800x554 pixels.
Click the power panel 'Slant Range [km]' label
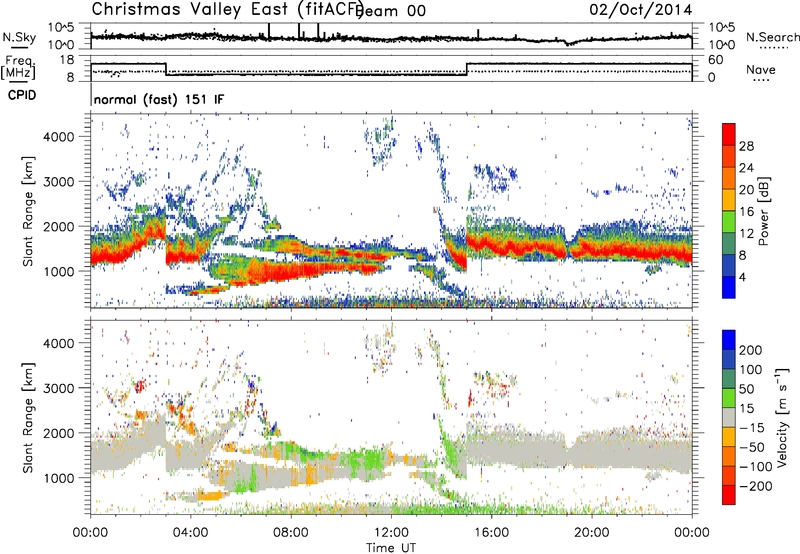(x=28, y=211)
